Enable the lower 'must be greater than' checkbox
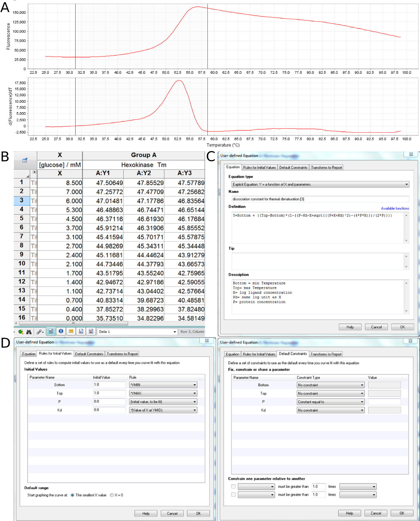The width and height of the screenshot is (420, 521). pos(233,494)
